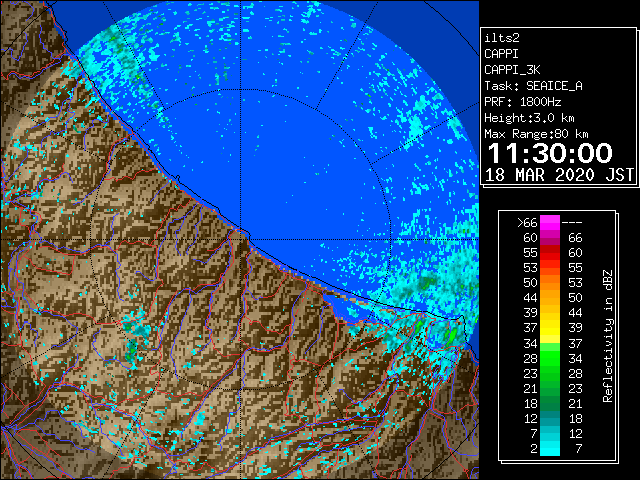Pick the magenta swatch beside >66

pos(550,223)
